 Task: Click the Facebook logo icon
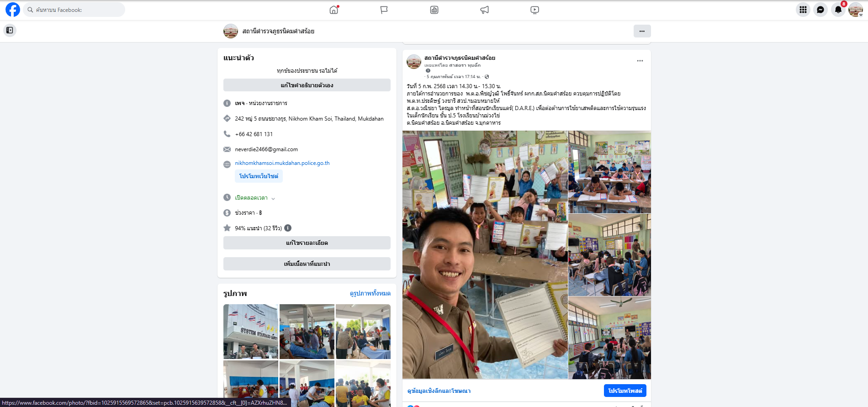(13, 10)
